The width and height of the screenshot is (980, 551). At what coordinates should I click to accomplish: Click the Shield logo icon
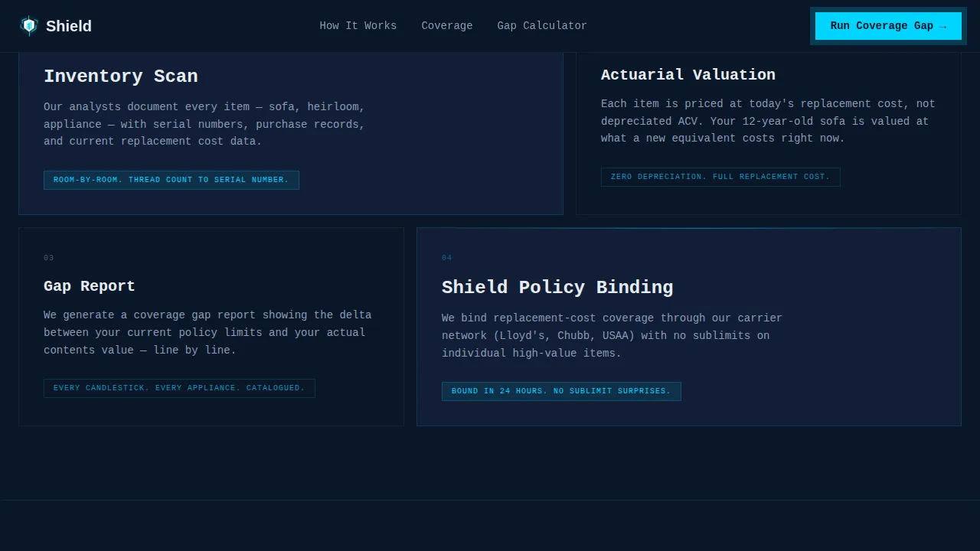point(29,26)
